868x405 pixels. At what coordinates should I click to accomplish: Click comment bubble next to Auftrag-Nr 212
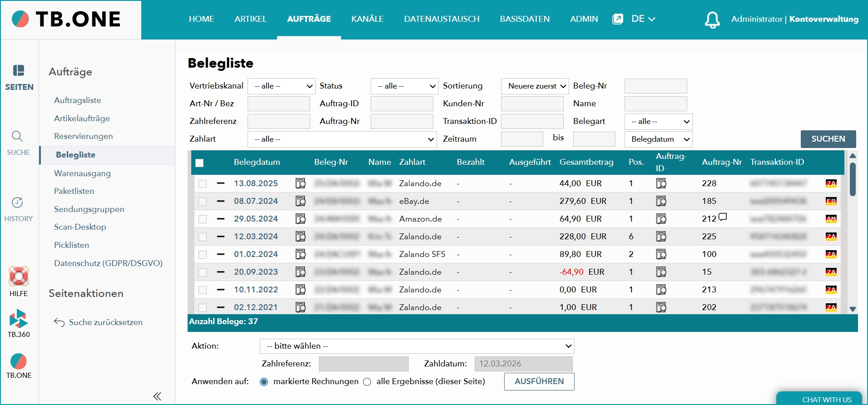723,217
